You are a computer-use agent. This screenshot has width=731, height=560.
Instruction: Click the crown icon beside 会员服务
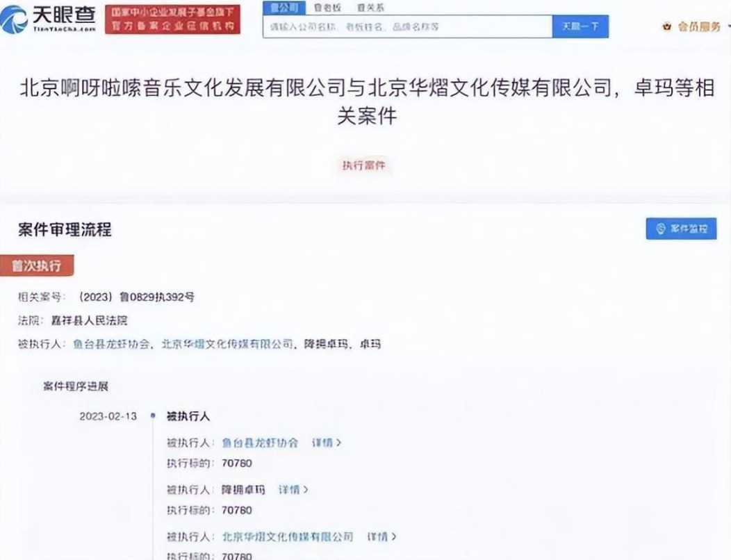click(667, 27)
